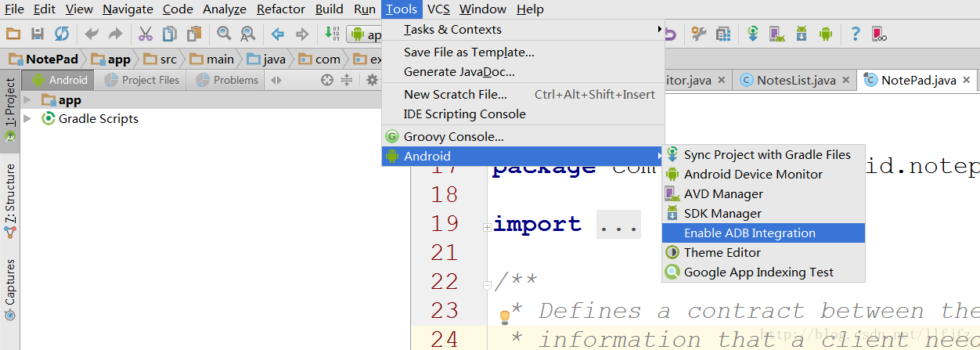Click the Paste clipboard icon
The height and width of the screenshot is (350, 980).
(x=194, y=34)
